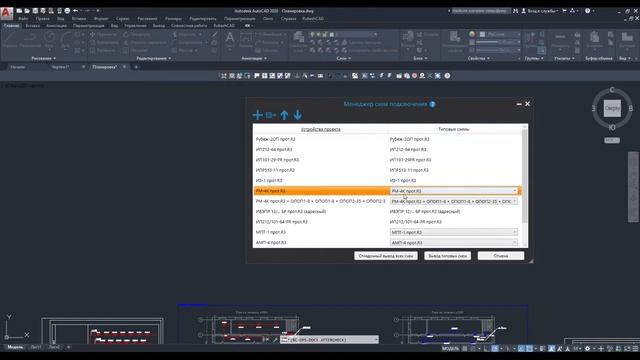Image resolution: width=640 pixels, height=360 pixels.
Task: Open the workspace switching gear in the status bar
Action: click(587, 349)
